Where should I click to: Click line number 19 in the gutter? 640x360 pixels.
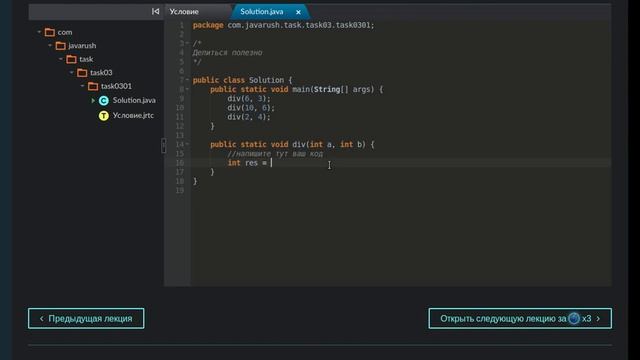click(x=180, y=191)
